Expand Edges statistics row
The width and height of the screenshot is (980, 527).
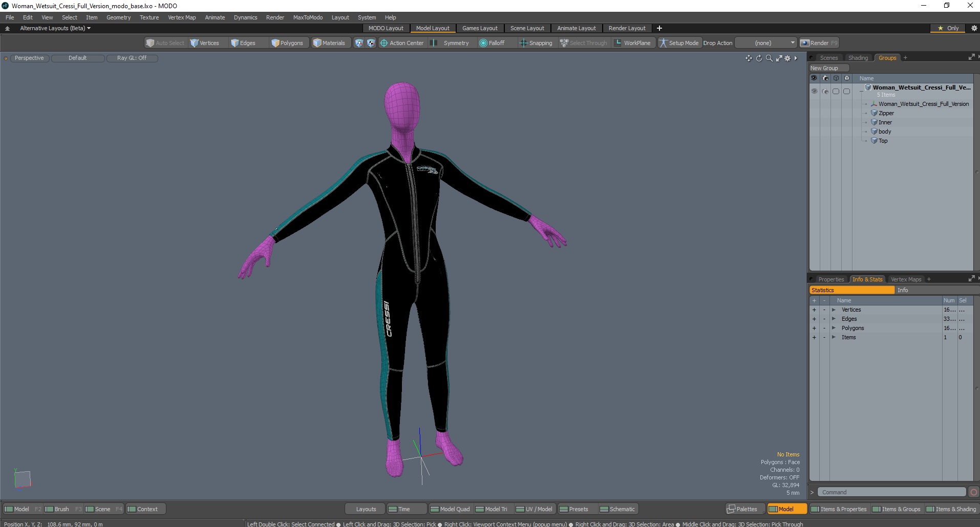tap(834, 319)
